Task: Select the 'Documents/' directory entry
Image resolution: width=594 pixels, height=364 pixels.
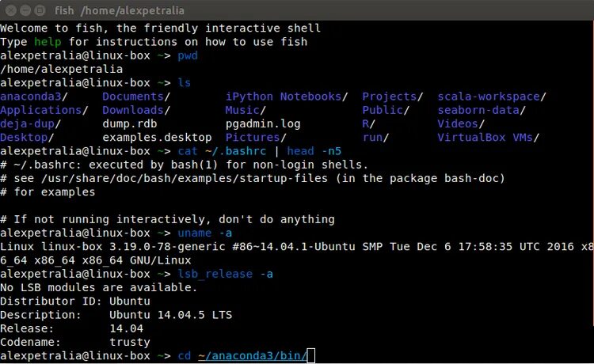Action: tap(136, 97)
